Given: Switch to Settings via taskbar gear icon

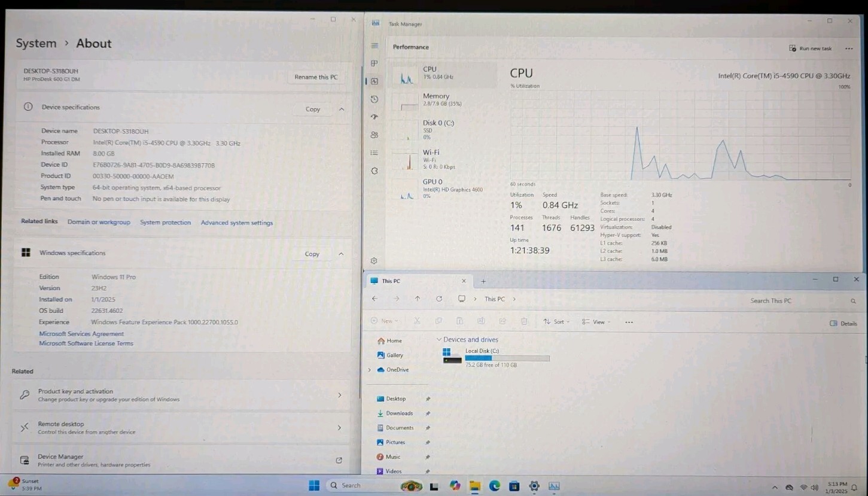Looking at the screenshot, I should click(x=534, y=486).
